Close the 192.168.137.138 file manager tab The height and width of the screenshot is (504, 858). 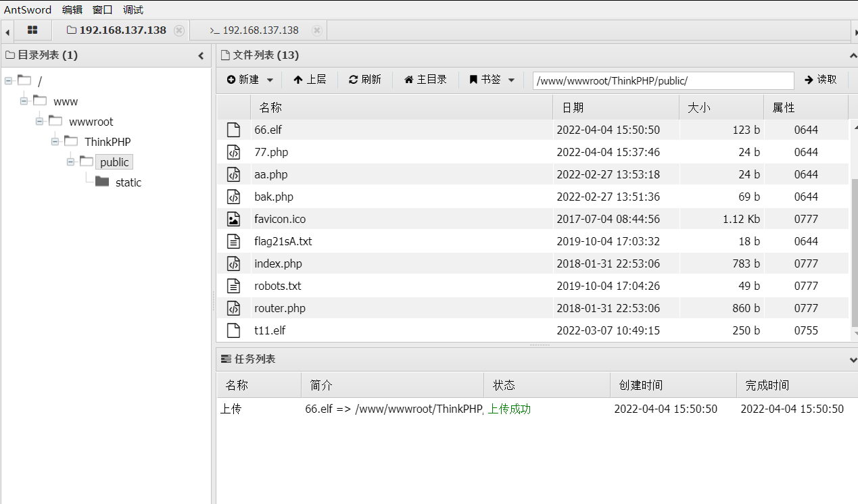click(x=178, y=30)
